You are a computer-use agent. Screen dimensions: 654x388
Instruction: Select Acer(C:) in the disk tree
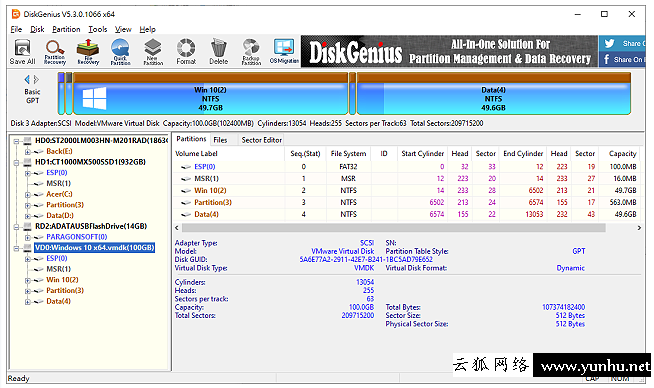pyautogui.click(x=59, y=194)
